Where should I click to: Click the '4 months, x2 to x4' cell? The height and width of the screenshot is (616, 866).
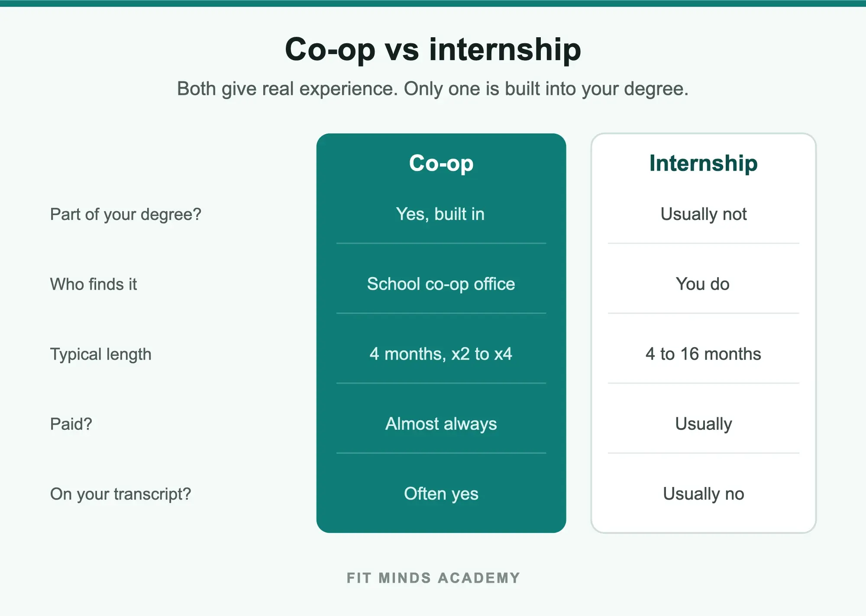tap(441, 354)
